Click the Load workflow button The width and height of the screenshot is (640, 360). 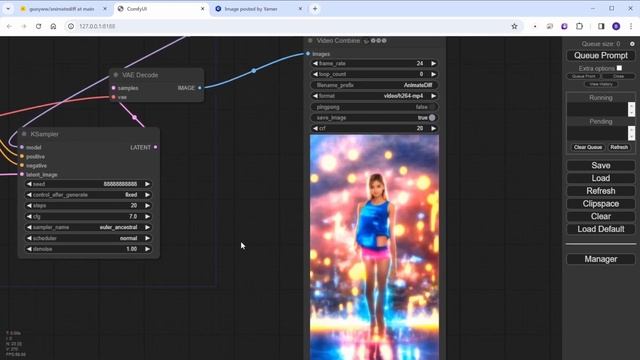tap(600, 178)
